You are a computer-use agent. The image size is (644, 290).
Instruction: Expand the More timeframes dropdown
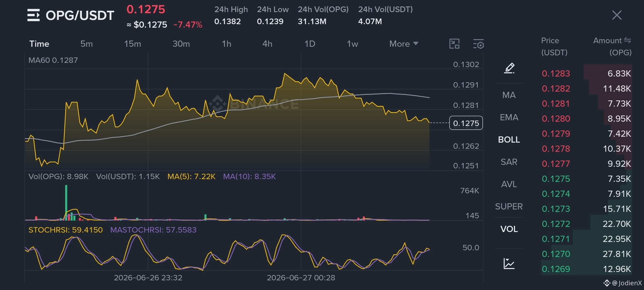pyautogui.click(x=404, y=44)
